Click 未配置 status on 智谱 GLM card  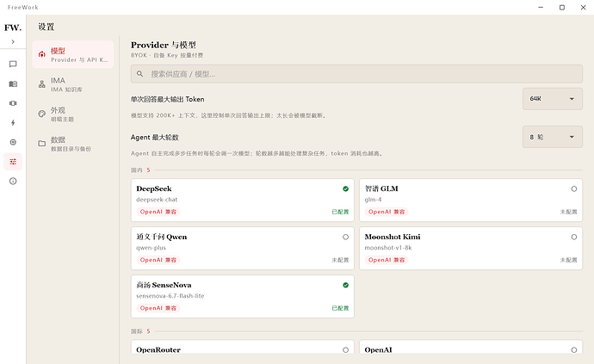(569, 212)
